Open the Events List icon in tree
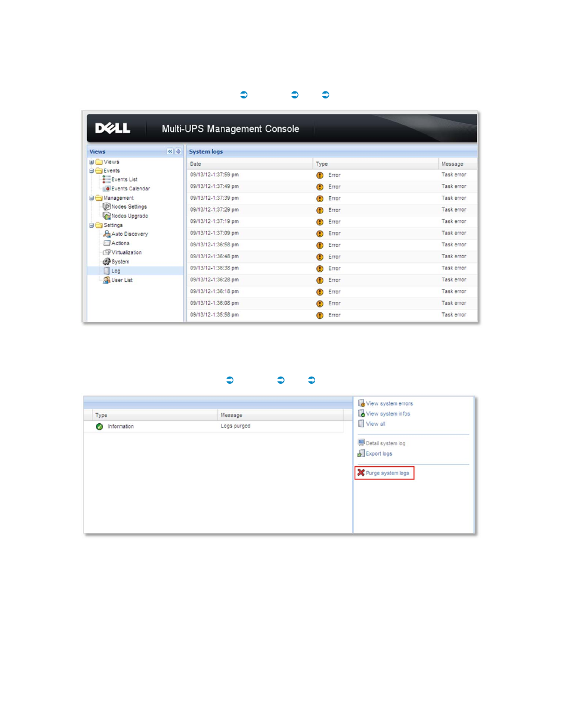 click(x=107, y=179)
